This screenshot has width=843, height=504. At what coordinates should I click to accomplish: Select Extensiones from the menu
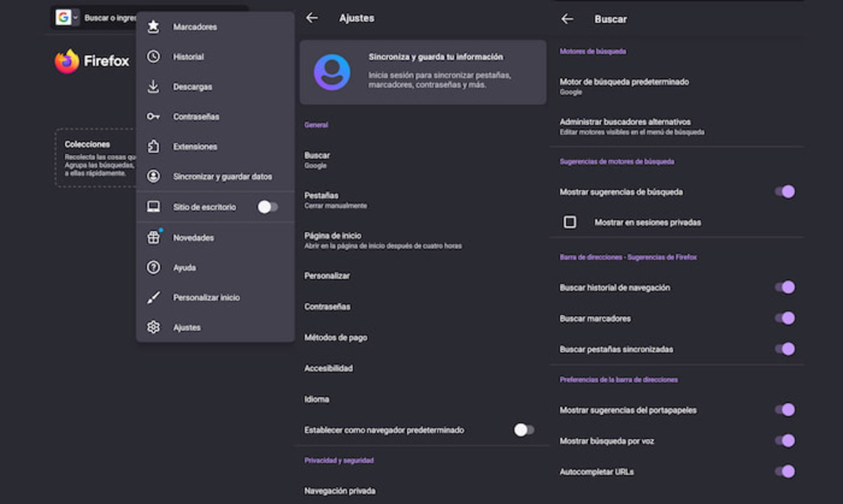(x=215, y=146)
